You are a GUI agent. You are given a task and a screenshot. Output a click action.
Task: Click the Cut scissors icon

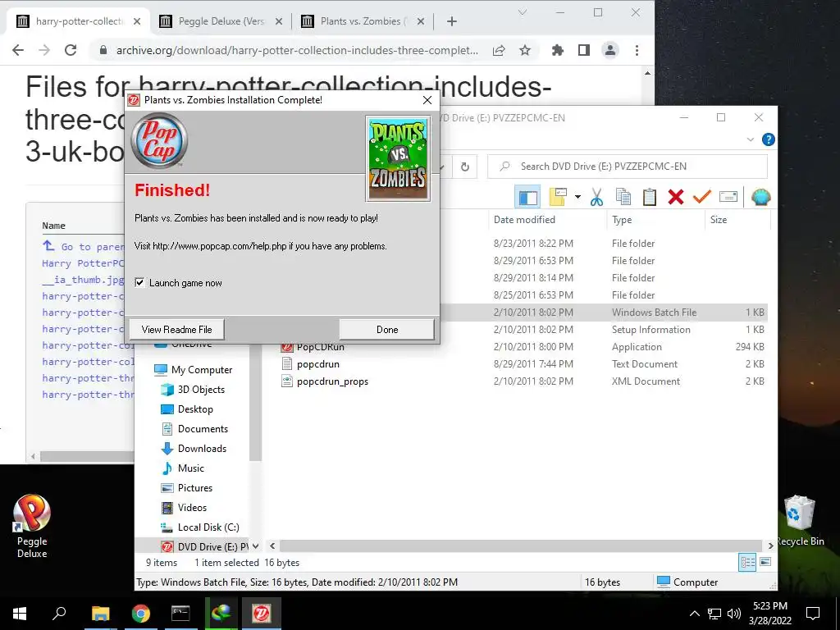coord(596,197)
